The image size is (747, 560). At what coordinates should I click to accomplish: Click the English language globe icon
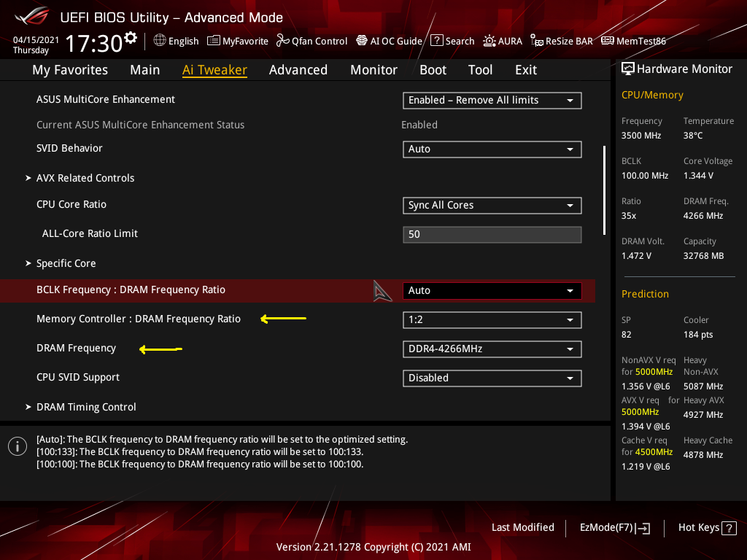(160, 41)
